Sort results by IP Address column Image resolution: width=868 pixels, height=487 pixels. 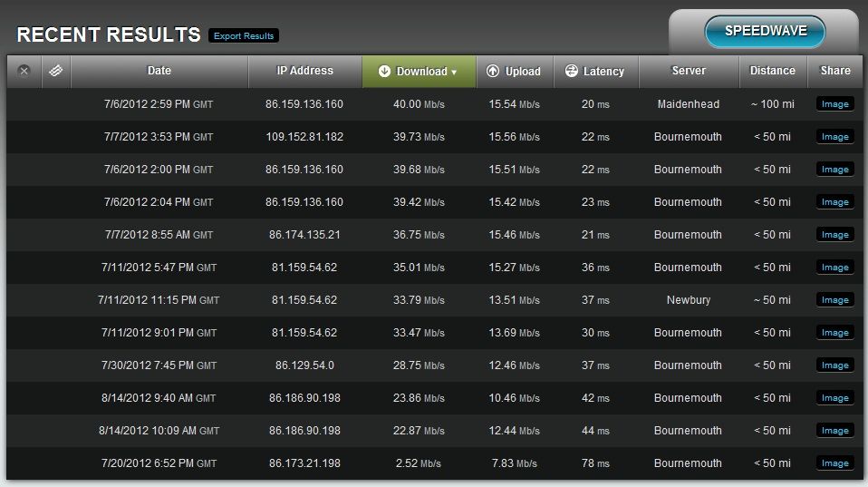pos(305,71)
